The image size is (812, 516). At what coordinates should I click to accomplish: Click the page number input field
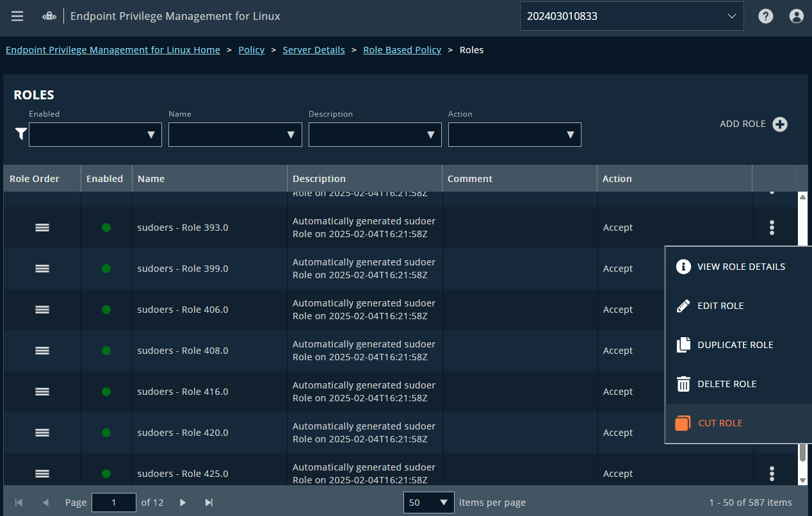coord(114,503)
